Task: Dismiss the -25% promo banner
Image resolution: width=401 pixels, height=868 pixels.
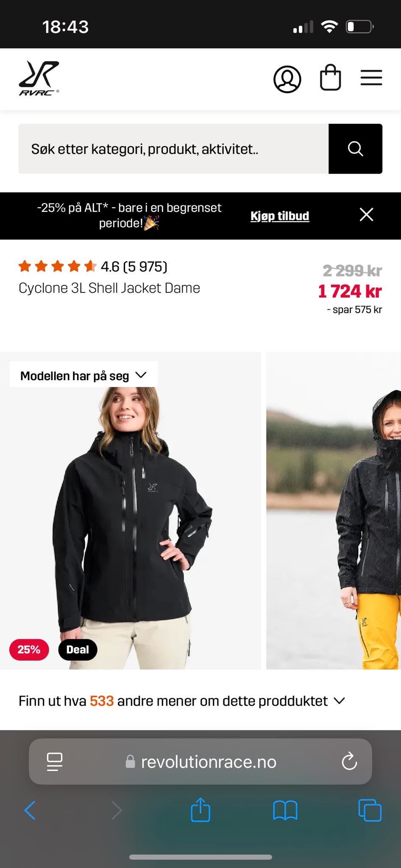Action: pos(366,215)
